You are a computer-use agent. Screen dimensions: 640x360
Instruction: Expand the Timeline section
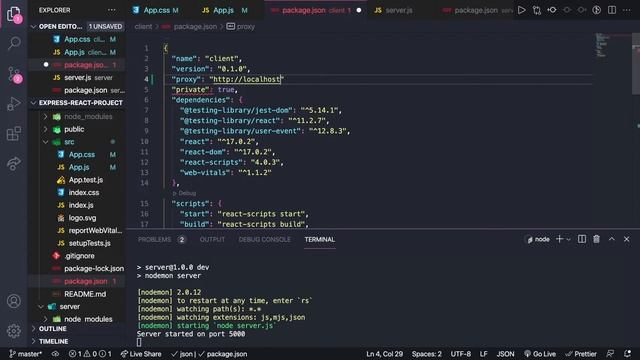coord(33,341)
